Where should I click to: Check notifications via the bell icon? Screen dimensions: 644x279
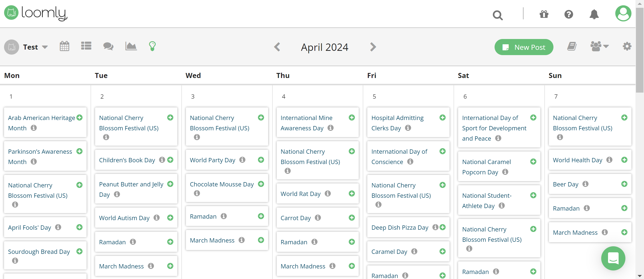coord(594,15)
